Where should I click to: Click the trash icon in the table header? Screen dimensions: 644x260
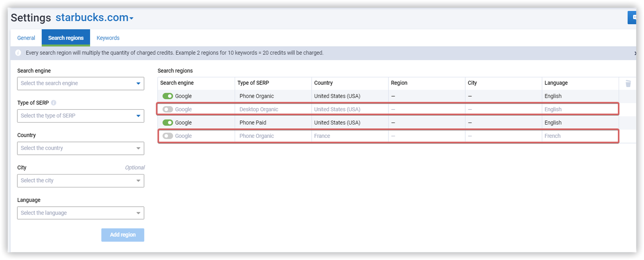[x=628, y=83]
